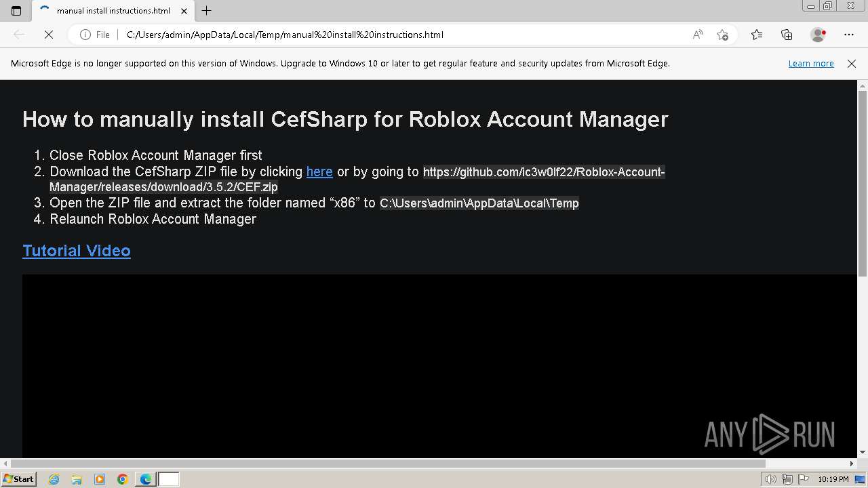868x488 pixels.
Task: Open Action Center flag icon
Action: [804, 479]
